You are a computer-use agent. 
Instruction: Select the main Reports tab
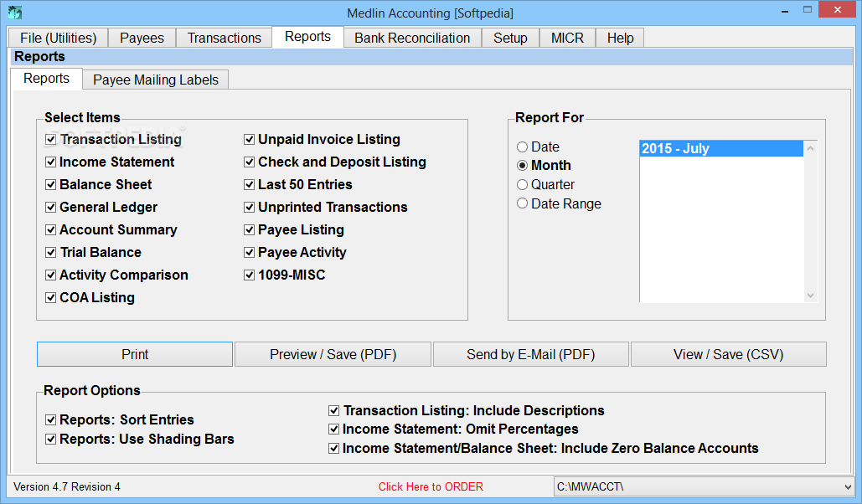tap(308, 37)
